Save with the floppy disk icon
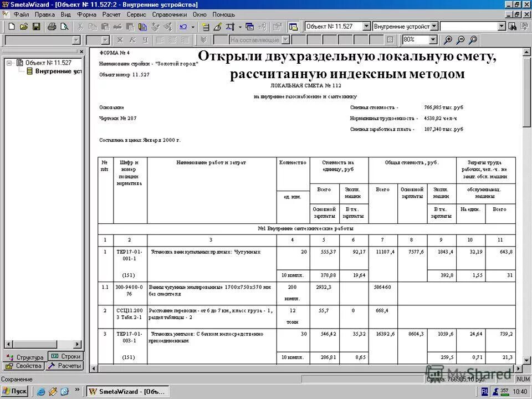532x399 pixels. coord(37,27)
